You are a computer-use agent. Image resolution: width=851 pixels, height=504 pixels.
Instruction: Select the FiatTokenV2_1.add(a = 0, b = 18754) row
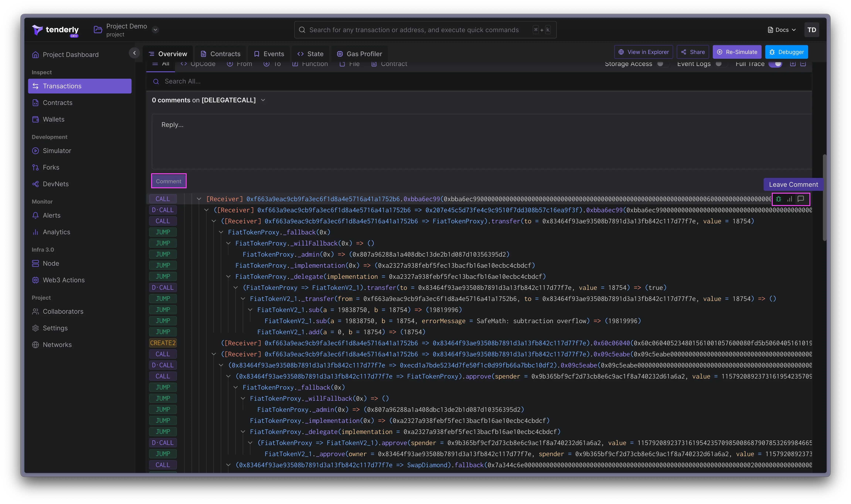pyautogui.click(x=341, y=332)
